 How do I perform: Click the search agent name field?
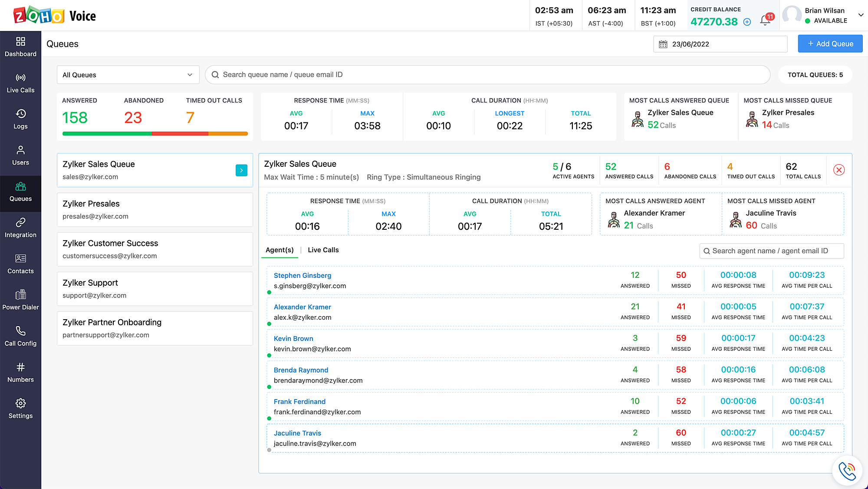(771, 251)
